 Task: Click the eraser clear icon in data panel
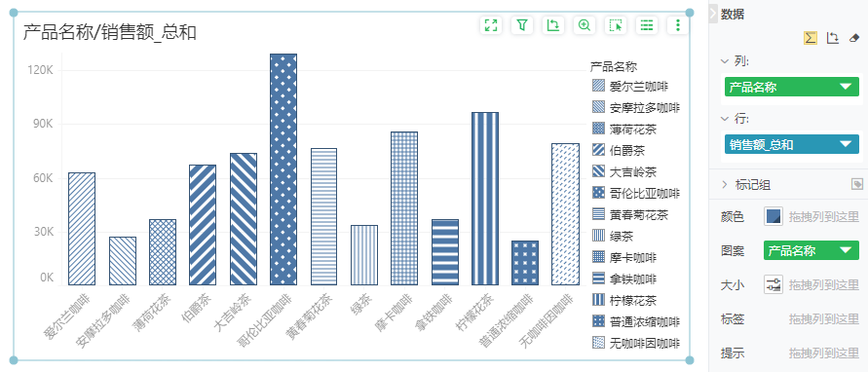(x=854, y=38)
